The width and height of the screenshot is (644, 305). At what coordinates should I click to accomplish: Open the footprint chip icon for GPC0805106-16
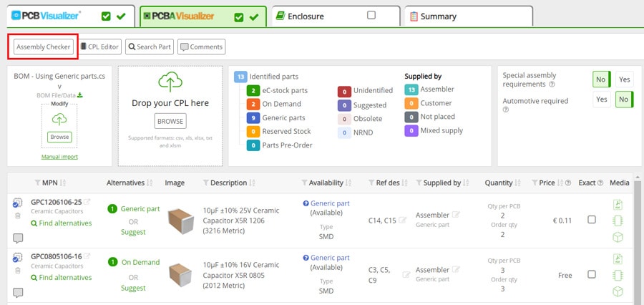618,275
